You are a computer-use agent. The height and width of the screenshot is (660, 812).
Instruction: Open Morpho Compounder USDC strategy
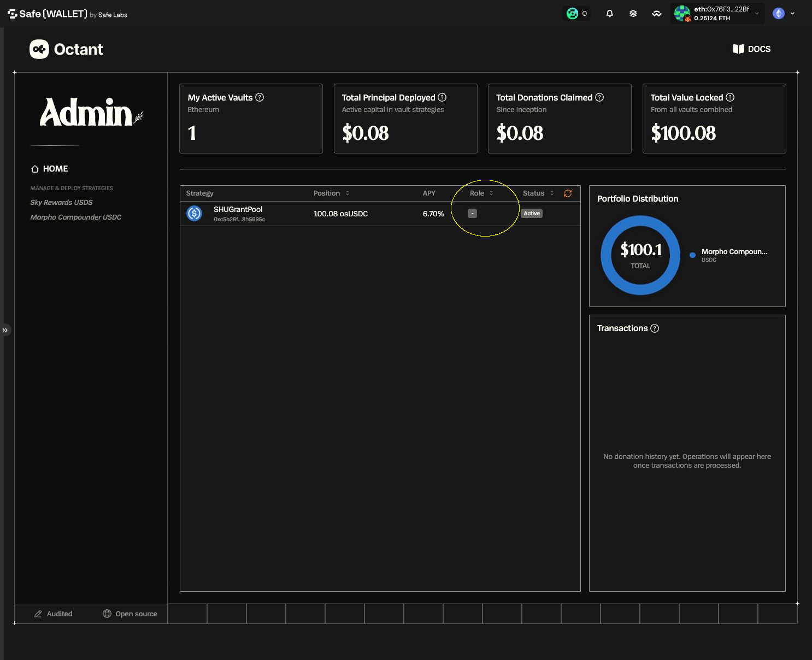tap(76, 217)
